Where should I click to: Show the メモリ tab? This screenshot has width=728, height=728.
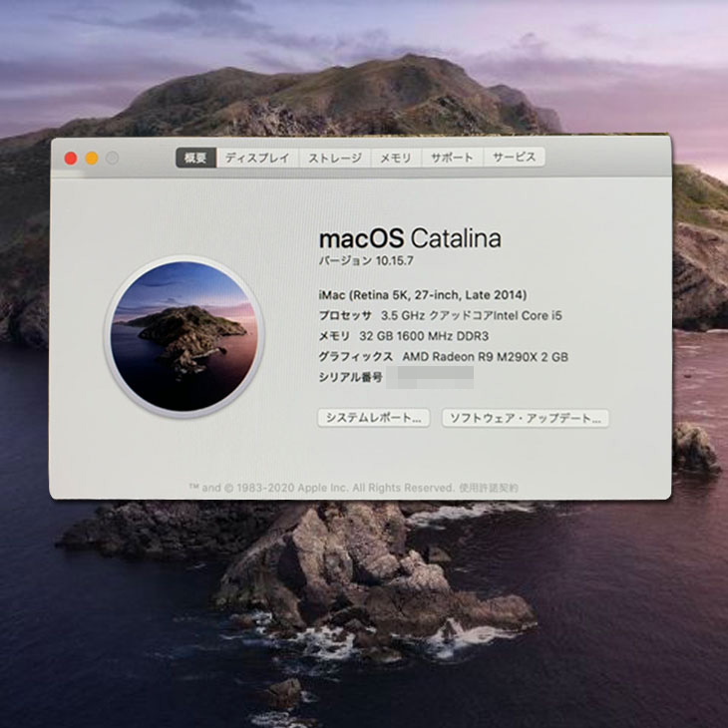point(395,158)
